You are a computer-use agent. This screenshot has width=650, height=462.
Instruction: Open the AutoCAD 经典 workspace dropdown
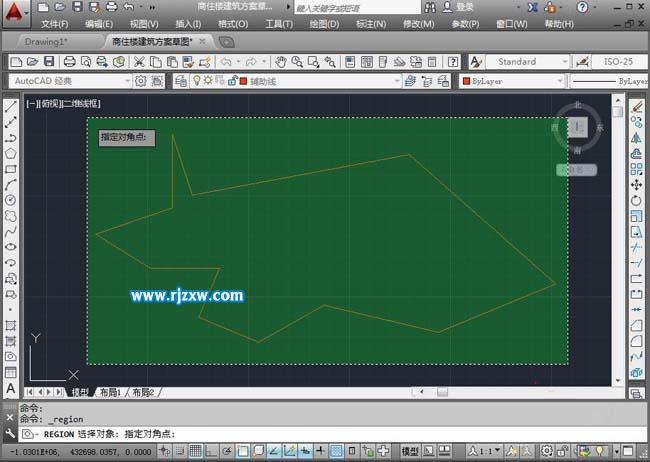70,81
